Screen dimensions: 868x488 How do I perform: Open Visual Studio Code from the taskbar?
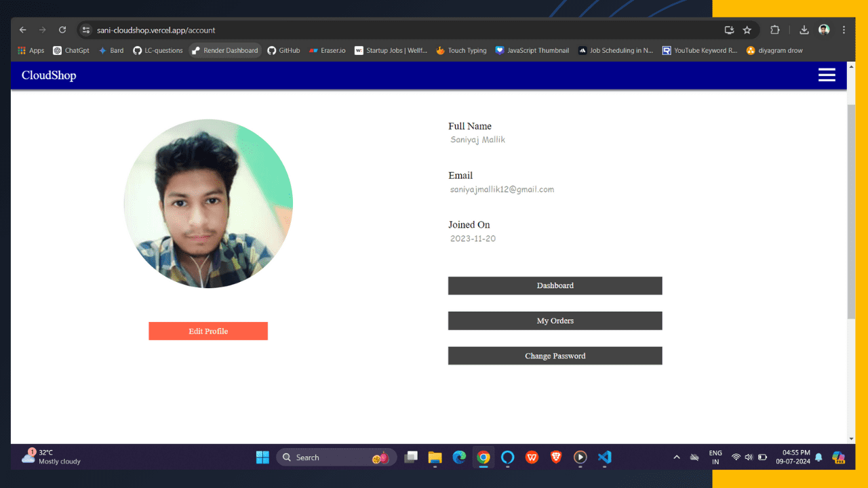point(604,457)
